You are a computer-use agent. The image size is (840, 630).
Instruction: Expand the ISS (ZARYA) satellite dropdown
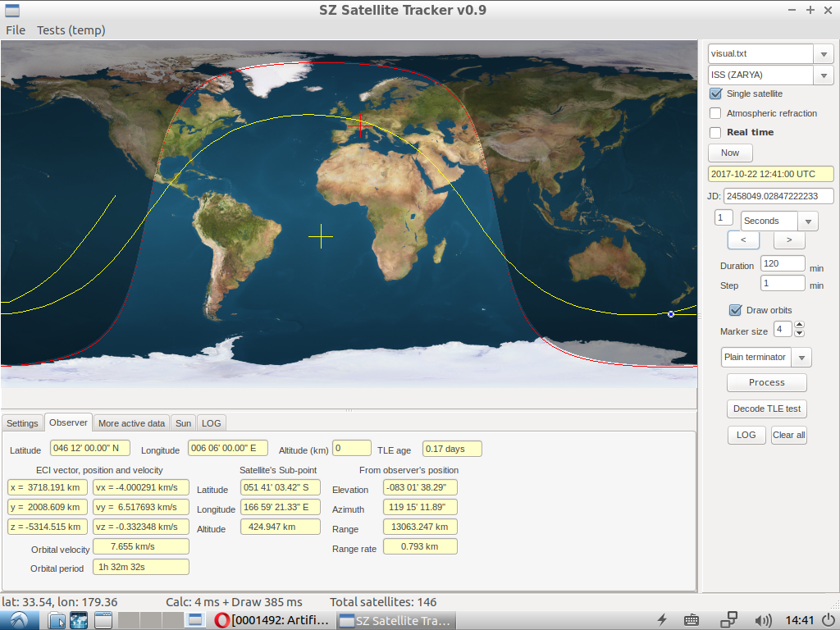click(x=824, y=75)
